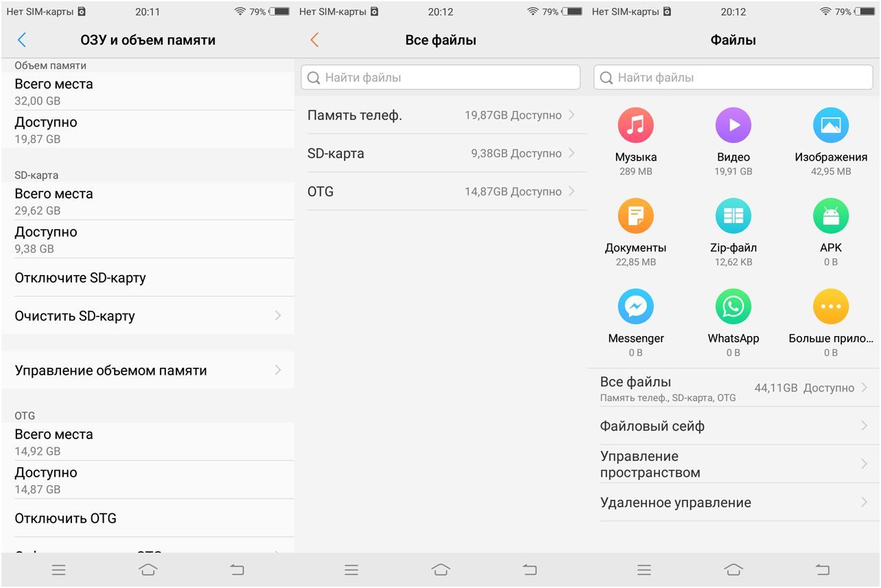Open the OTG storage entry in Все файлы

(x=441, y=191)
